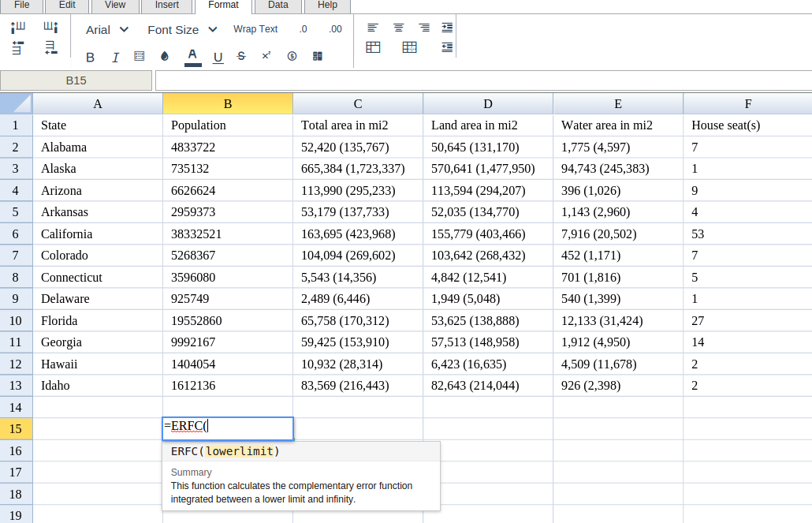Click the superscript icon
This screenshot has width=812, height=523.
tap(266, 56)
